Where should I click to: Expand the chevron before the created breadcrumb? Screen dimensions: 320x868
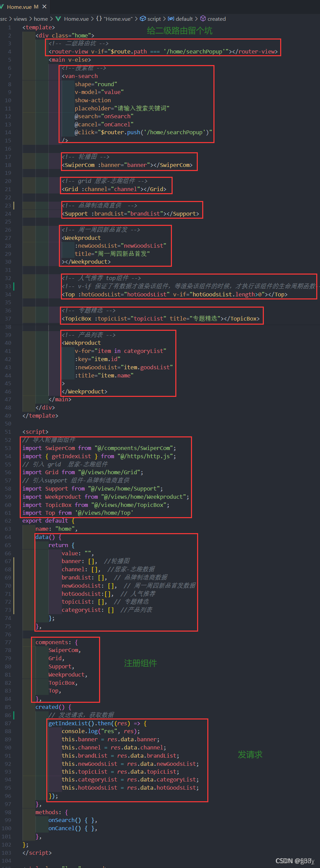pos(196,19)
